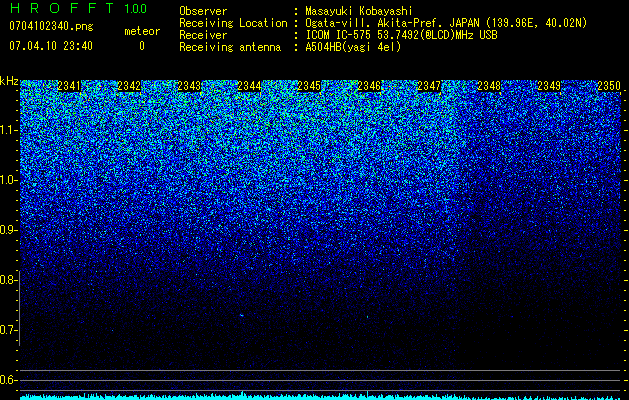Click the 2350 time marker
The width and height of the screenshot is (629, 400).
click(x=609, y=86)
